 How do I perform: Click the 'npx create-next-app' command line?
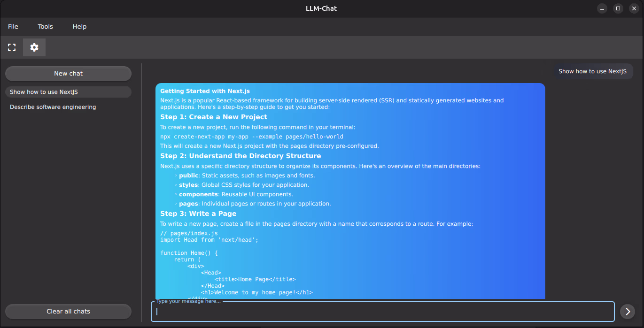(x=252, y=137)
